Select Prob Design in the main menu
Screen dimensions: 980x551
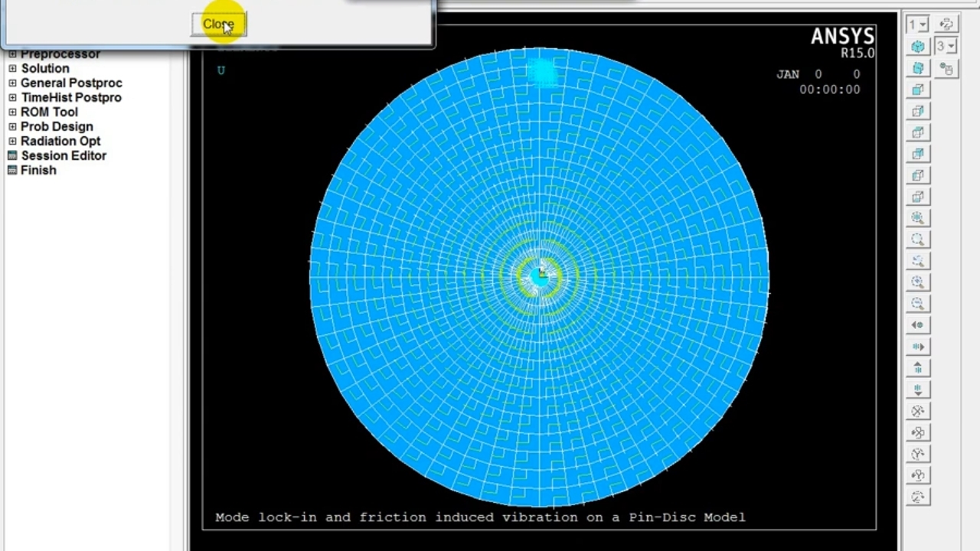point(57,127)
